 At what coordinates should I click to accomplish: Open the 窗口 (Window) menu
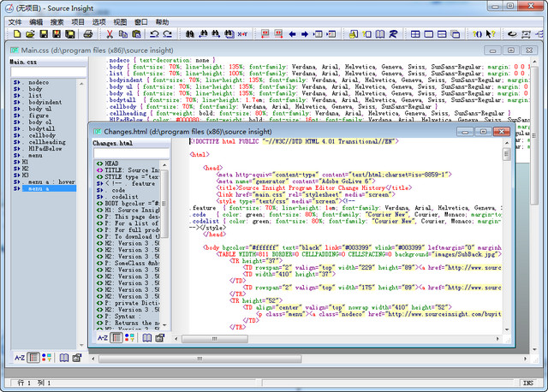[141, 21]
